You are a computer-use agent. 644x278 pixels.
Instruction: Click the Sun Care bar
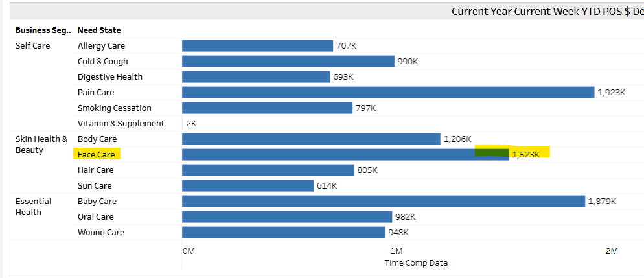tap(247, 186)
